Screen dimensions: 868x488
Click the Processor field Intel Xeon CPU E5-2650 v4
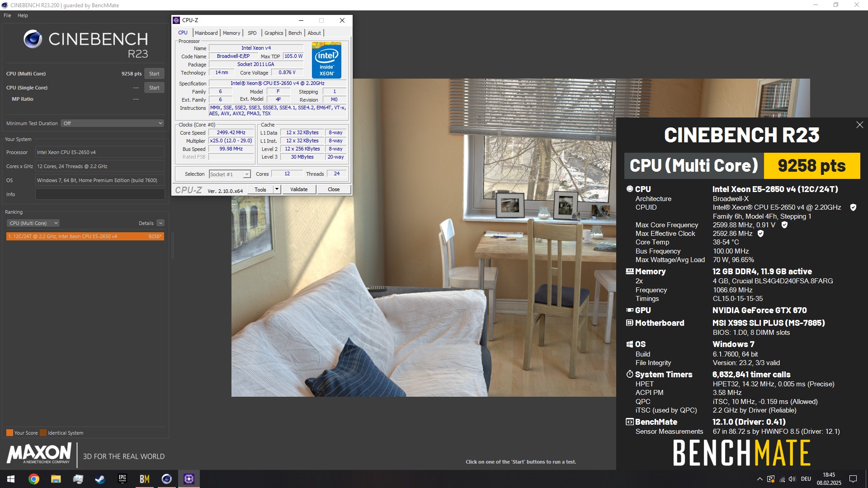point(100,152)
